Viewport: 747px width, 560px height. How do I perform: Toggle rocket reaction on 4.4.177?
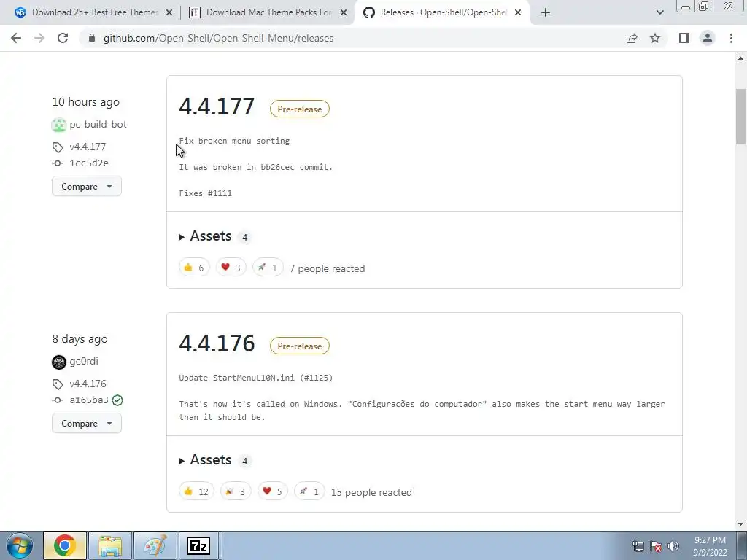click(268, 268)
